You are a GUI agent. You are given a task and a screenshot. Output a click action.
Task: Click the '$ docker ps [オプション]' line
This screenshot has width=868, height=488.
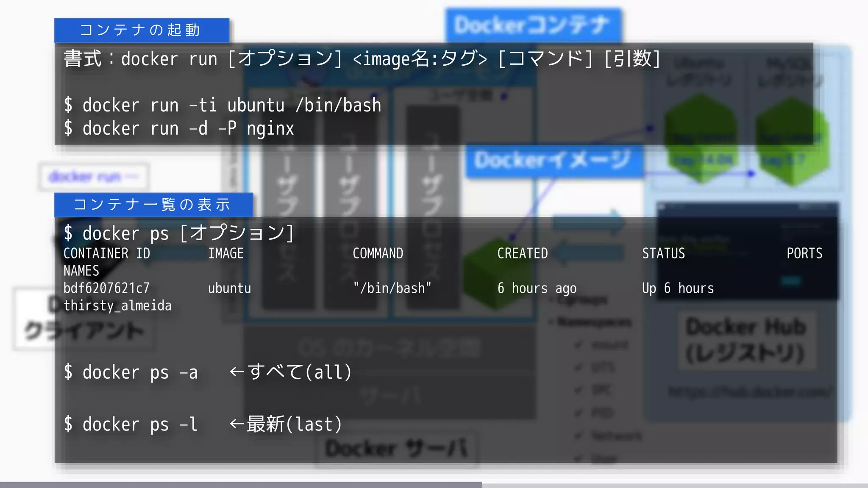179,233
